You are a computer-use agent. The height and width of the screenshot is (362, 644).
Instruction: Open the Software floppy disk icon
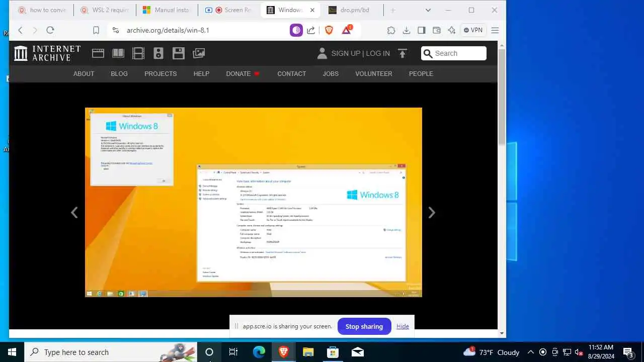pos(179,53)
